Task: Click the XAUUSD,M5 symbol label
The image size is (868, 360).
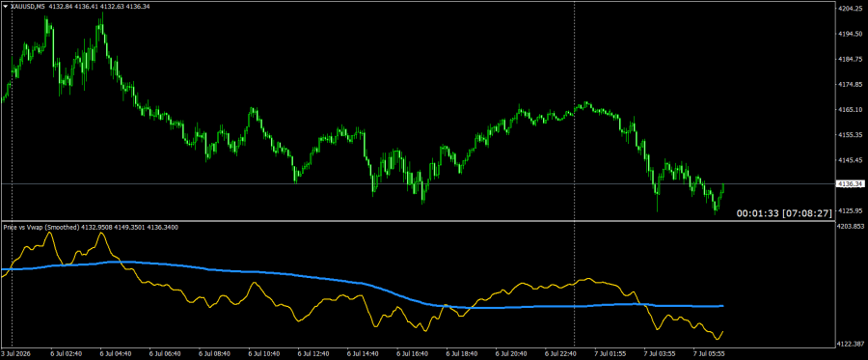Action: pos(28,7)
